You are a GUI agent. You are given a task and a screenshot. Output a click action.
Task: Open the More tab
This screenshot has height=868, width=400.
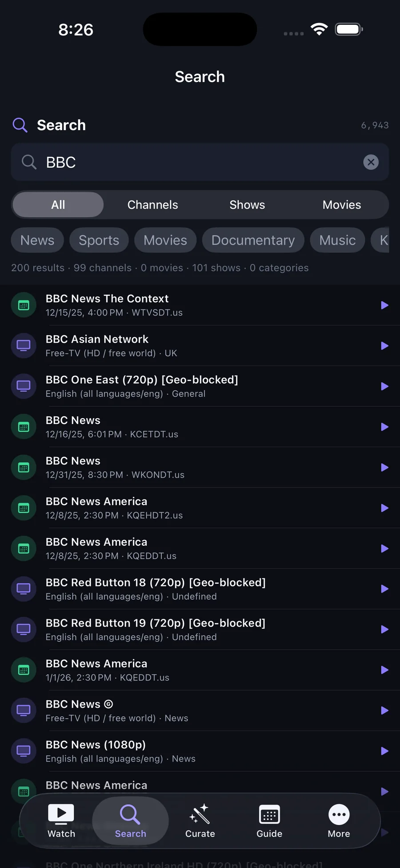[x=339, y=821]
